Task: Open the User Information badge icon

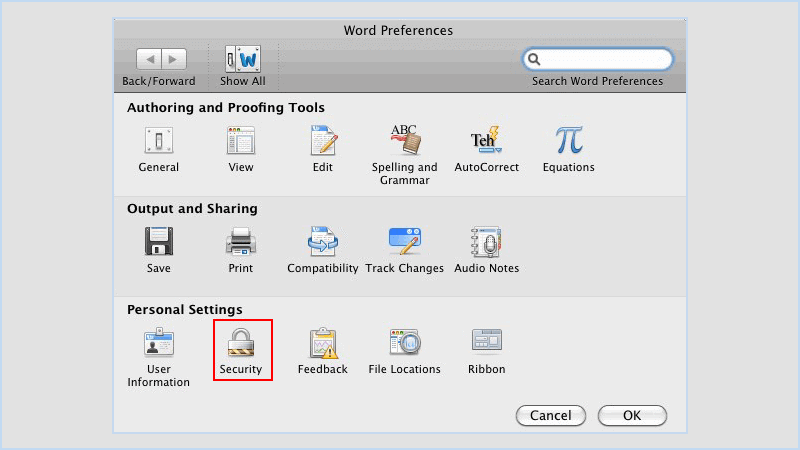Action: pos(159,342)
